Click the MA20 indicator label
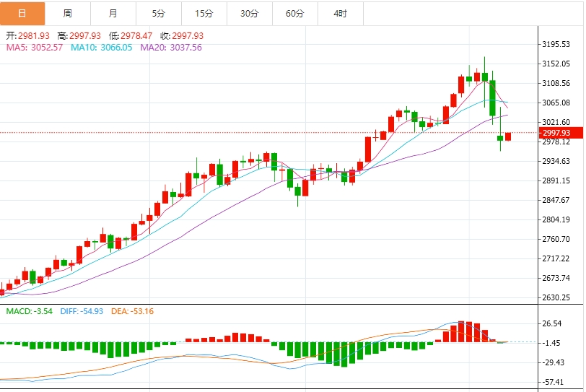 (171, 48)
